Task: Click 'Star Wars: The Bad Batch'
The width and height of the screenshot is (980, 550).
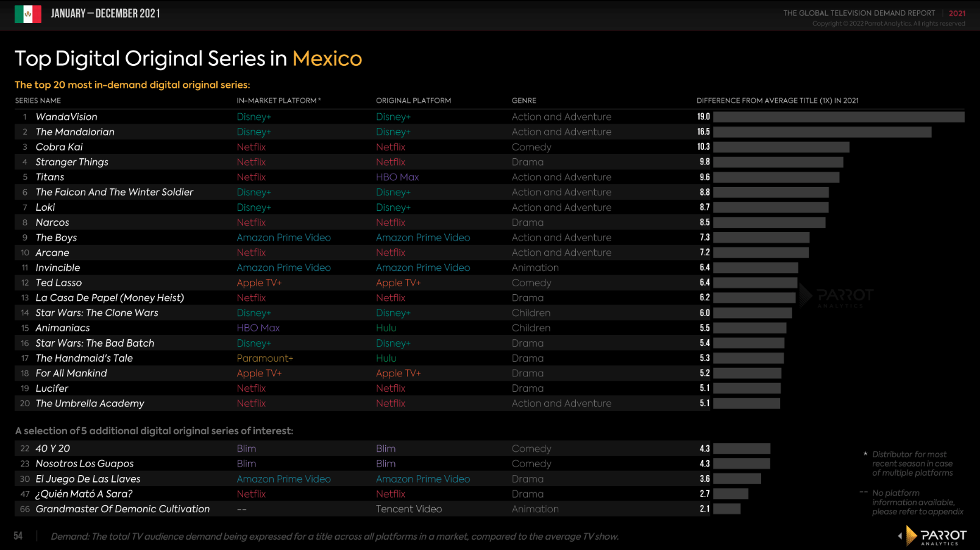Action: [95, 344]
